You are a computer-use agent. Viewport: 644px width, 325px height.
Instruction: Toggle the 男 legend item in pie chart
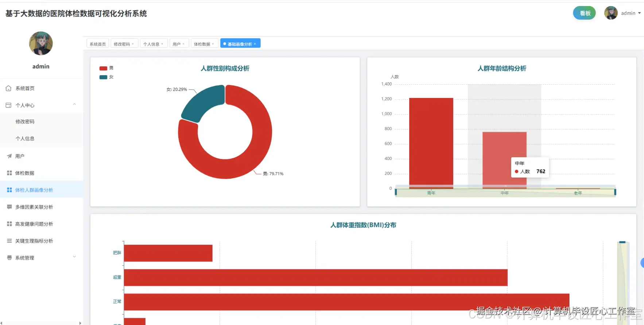106,68
